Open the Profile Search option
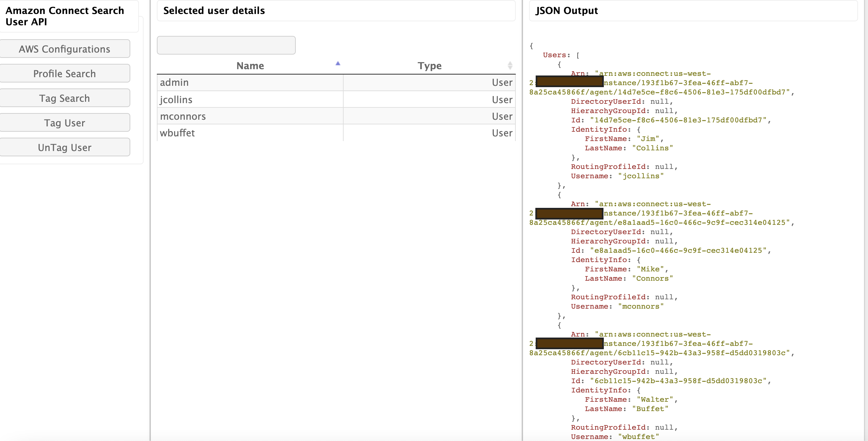The image size is (868, 441). 64,73
